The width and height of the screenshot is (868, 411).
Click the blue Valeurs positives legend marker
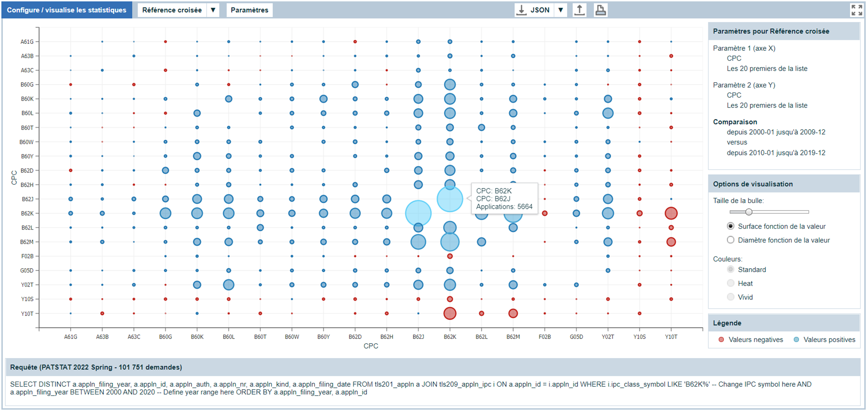pos(796,340)
